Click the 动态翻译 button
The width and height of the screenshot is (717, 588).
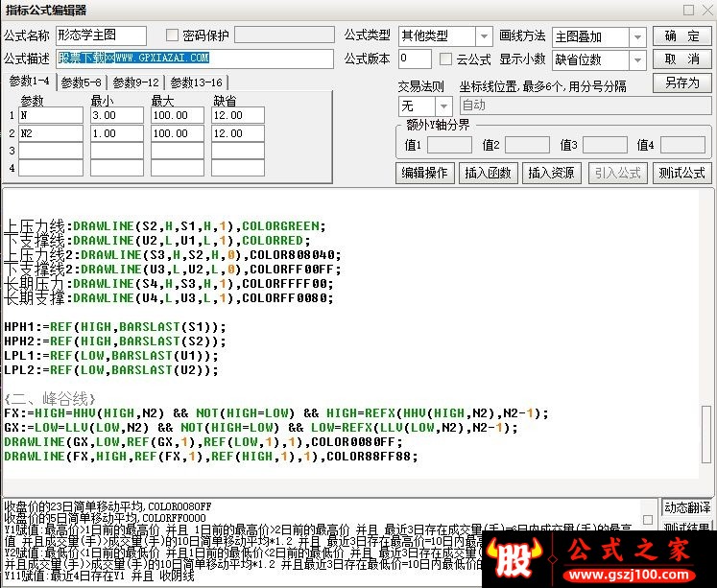(687, 507)
